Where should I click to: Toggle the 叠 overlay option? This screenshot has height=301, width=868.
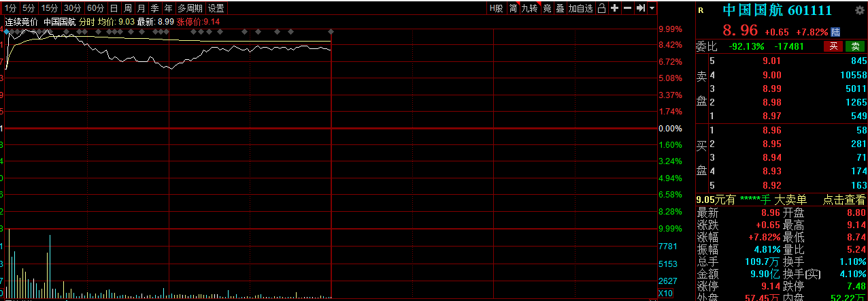pyautogui.click(x=560, y=8)
